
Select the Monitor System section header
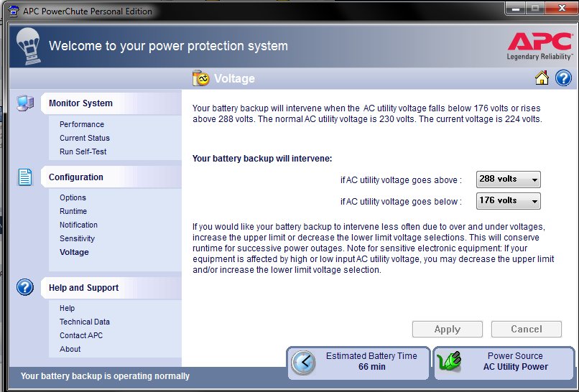click(111, 103)
